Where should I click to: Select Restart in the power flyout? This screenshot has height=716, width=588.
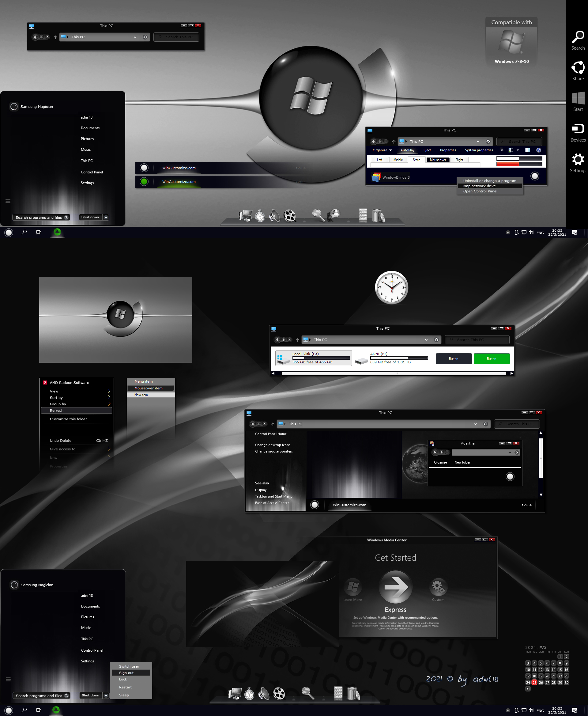coord(131,687)
